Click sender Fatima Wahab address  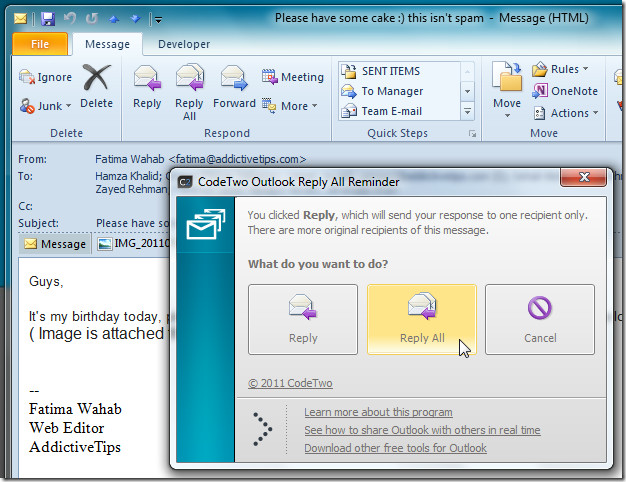click(x=200, y=159)
